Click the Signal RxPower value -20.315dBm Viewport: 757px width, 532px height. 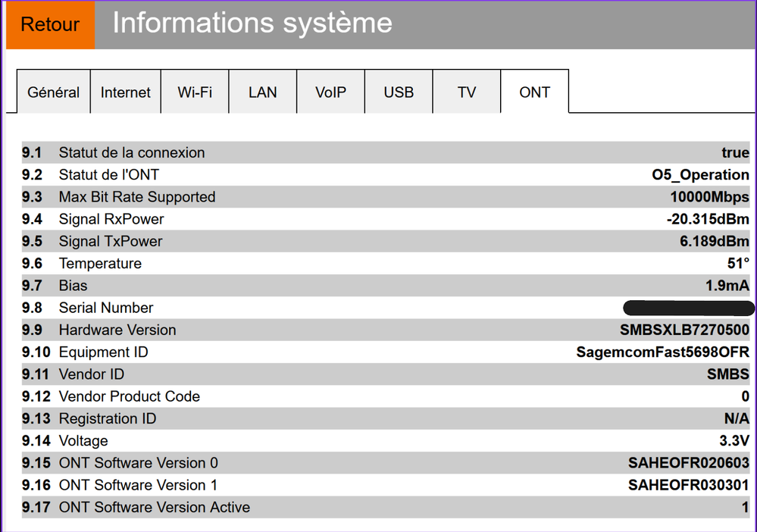[708, 219]
